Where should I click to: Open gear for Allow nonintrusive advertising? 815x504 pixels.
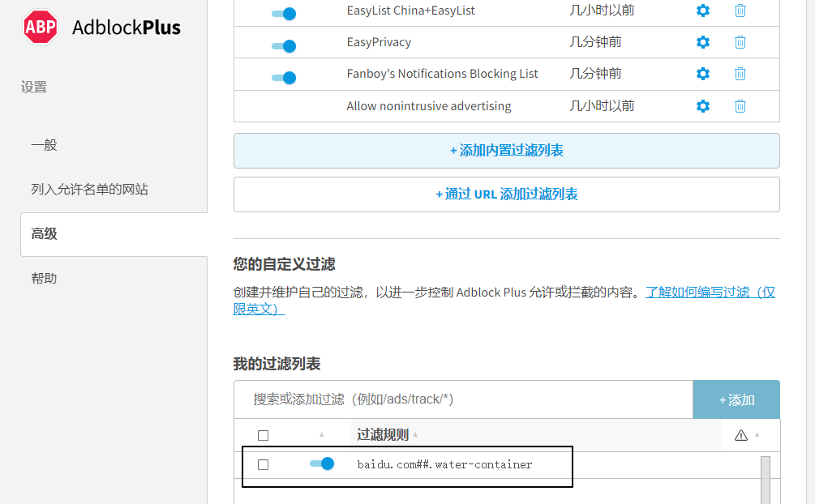tap(703, 106)
